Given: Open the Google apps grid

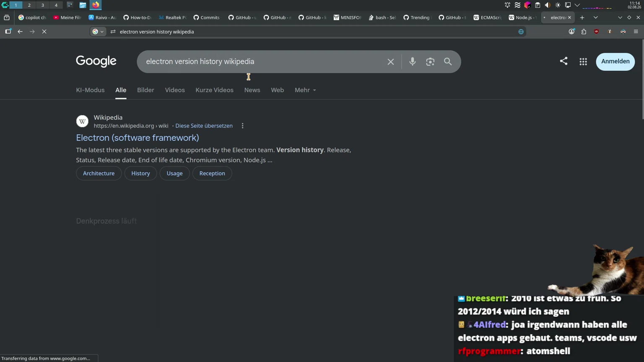Looking at the screenshot, I should click(x=583, y=62).
